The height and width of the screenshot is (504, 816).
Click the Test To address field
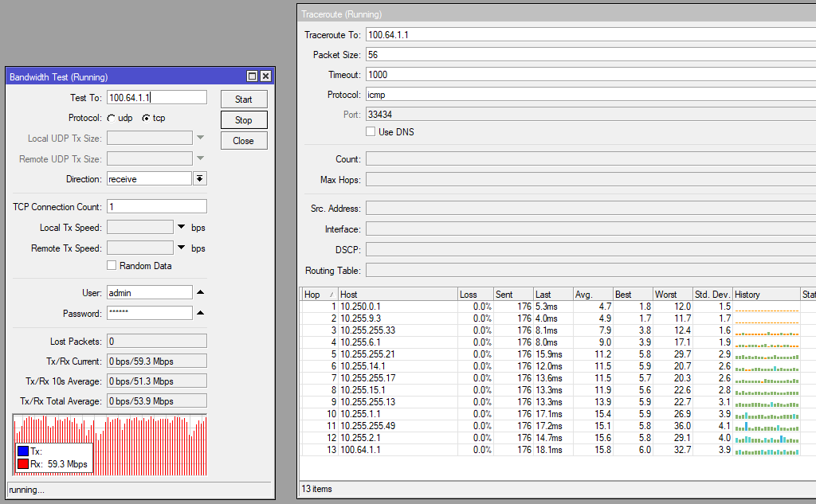click(157, 98)
